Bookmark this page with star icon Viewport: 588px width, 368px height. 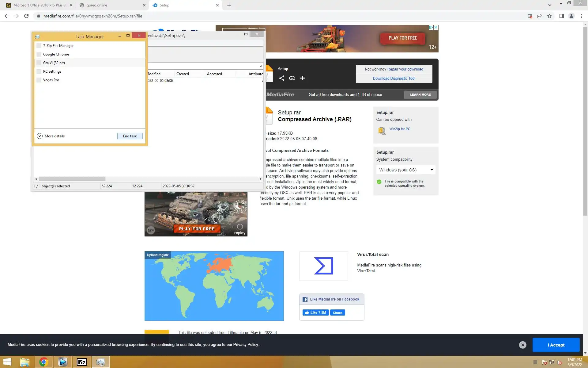tap(549, 16)
